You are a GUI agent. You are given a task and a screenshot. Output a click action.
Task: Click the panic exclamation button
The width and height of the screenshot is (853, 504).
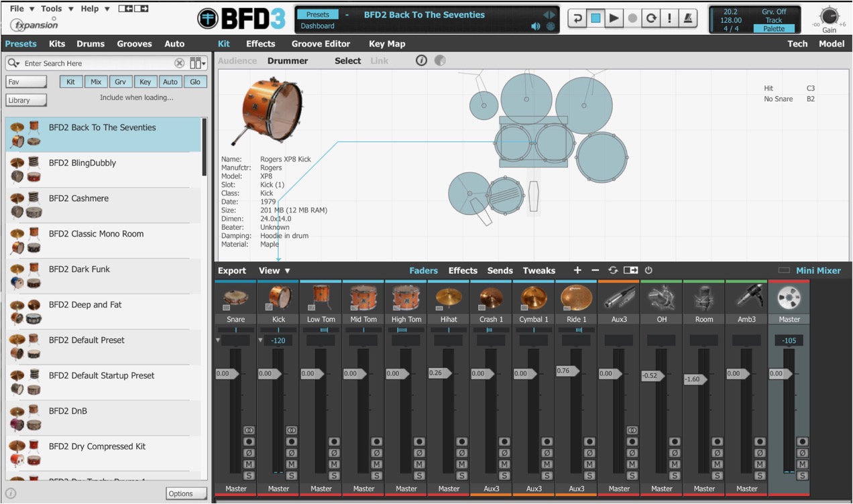point(669,18)
